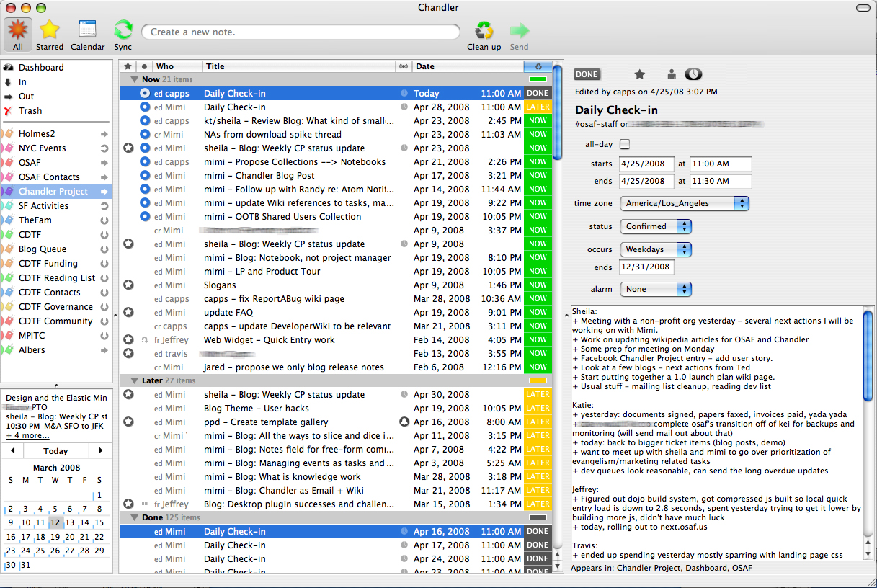877x588 pixels.
Task: Toggle LATER status on Blog Theme row
Action: click(x=538, y=409)
